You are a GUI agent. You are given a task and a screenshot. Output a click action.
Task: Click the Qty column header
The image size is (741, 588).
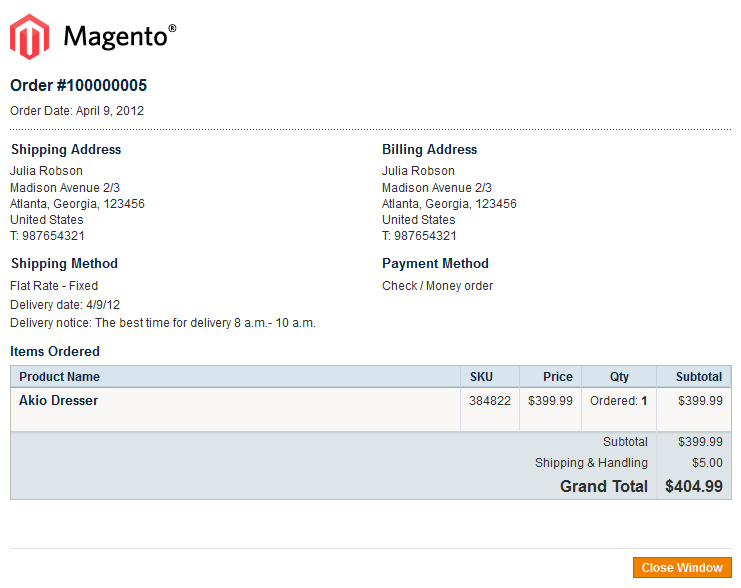[619, 377]
